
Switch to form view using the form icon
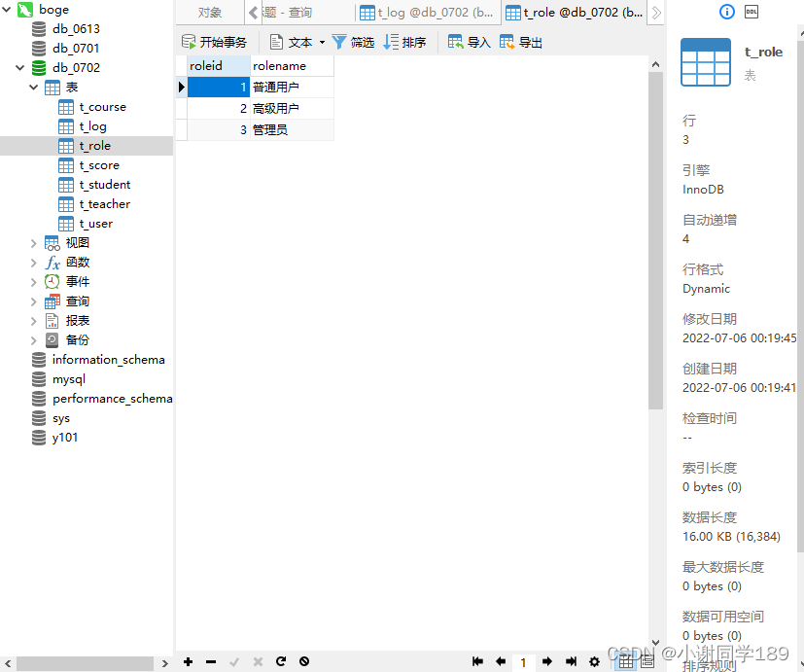(645, 661)
